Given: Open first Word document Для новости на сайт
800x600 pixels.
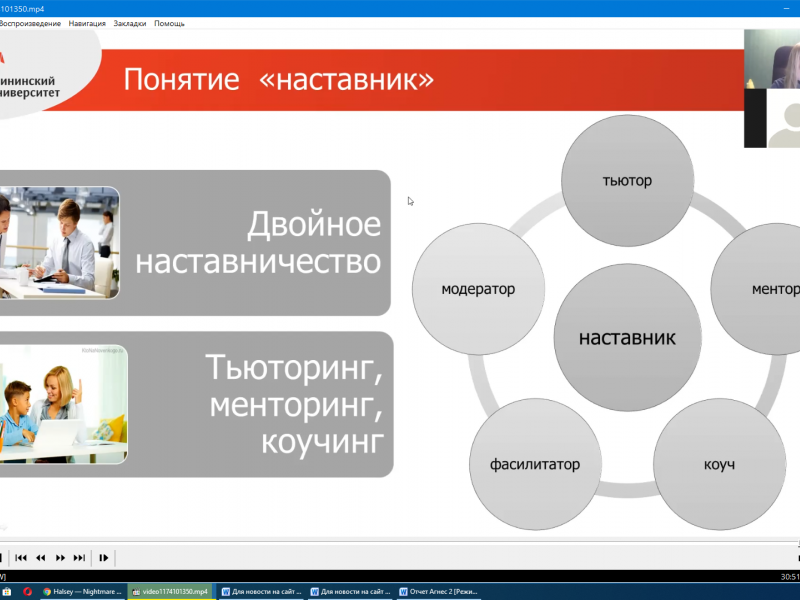Looking at the screenshot, I should (x=262, y=591).
